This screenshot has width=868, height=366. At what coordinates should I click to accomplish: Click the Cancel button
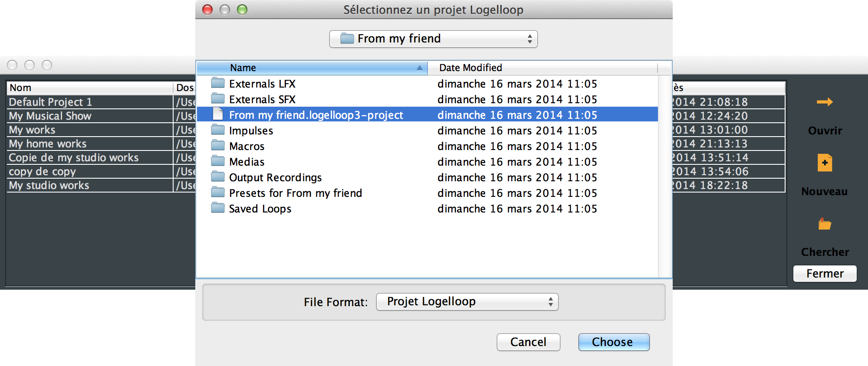[x=528, y=342]
